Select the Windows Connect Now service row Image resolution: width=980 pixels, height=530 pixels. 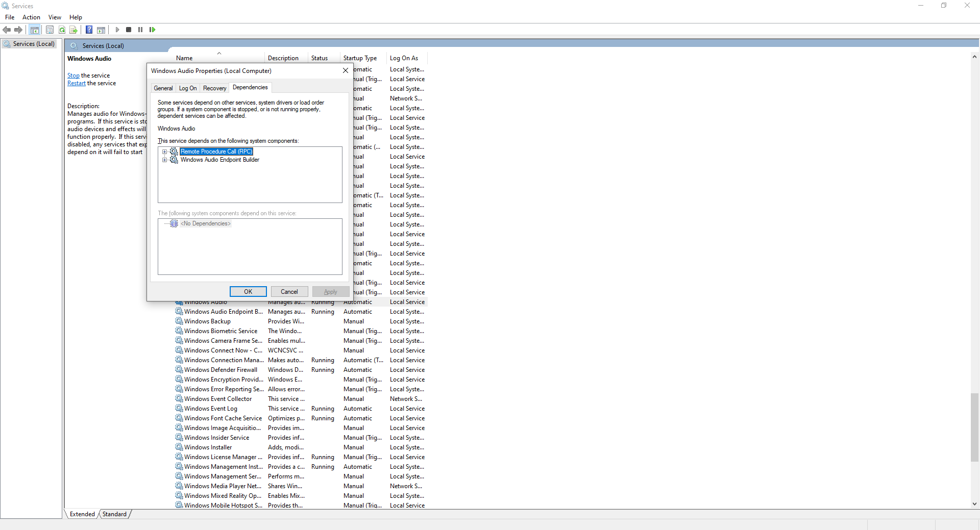coord(301,350)
